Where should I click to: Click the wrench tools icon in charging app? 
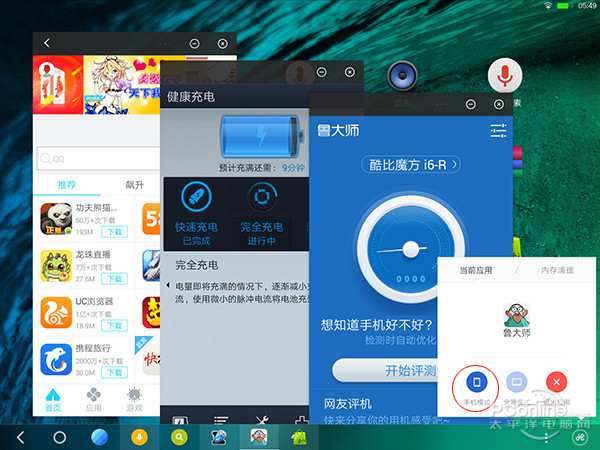262,420
